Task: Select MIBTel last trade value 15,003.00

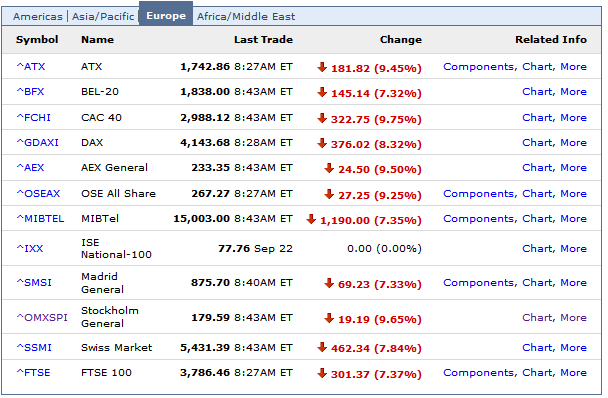Action: click(x=202, y=219)
